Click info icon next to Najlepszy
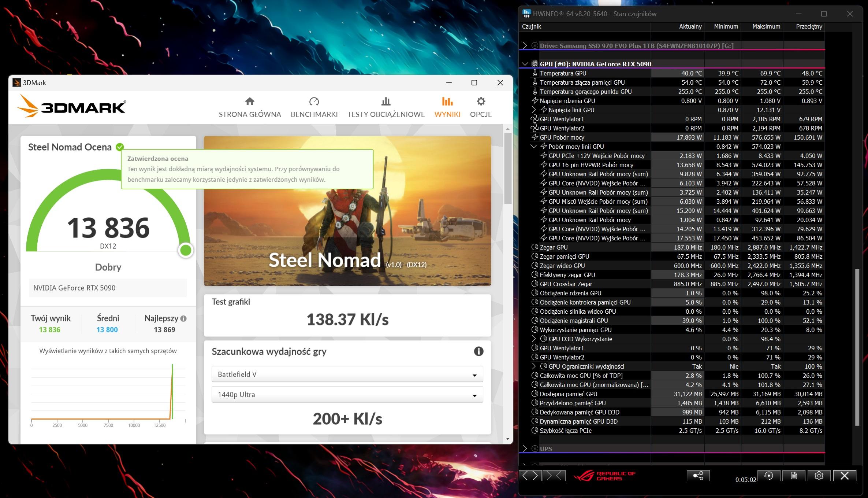Screen dimensions: 868x498 [x=183, y=319]
